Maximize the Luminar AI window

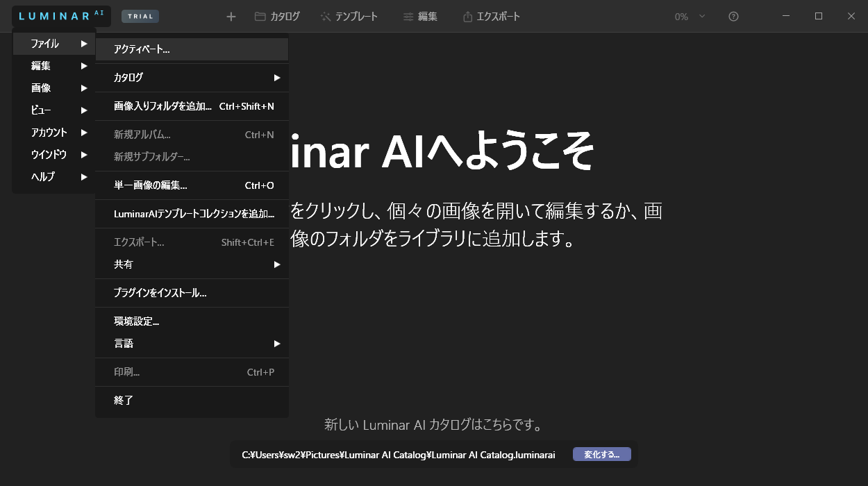tap(819, 17)
